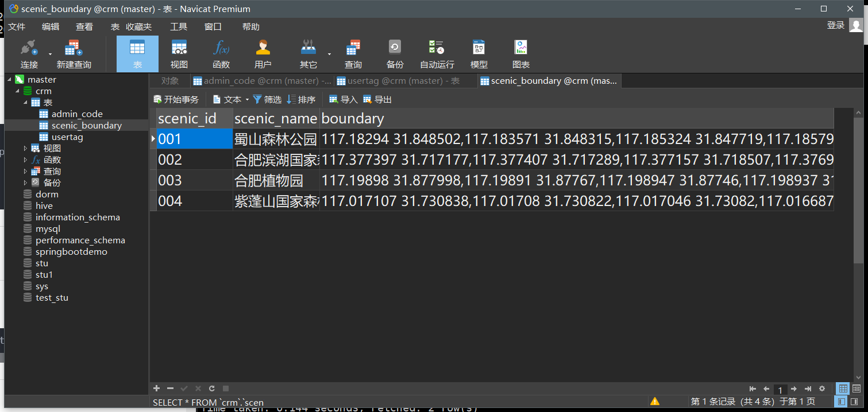Collapse the master connection node
This screenshot has width=868, height=412.
coord(9,79)
